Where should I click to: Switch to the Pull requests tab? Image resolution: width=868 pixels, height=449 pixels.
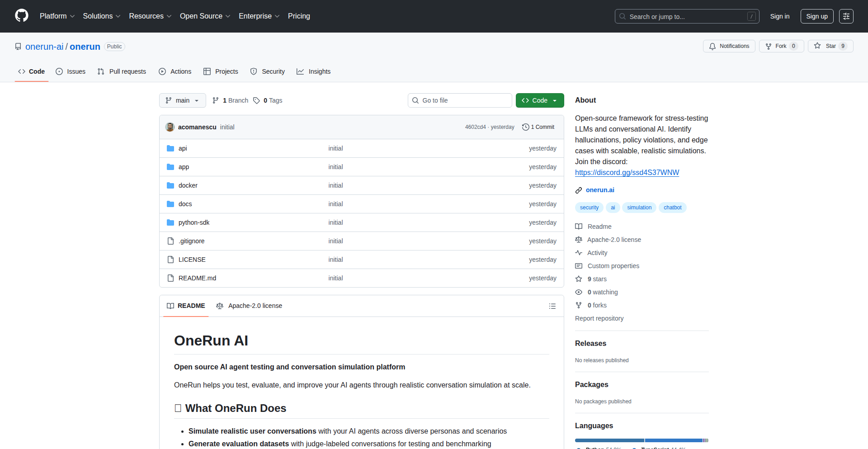pyautogui.click(x=122, y=71)
